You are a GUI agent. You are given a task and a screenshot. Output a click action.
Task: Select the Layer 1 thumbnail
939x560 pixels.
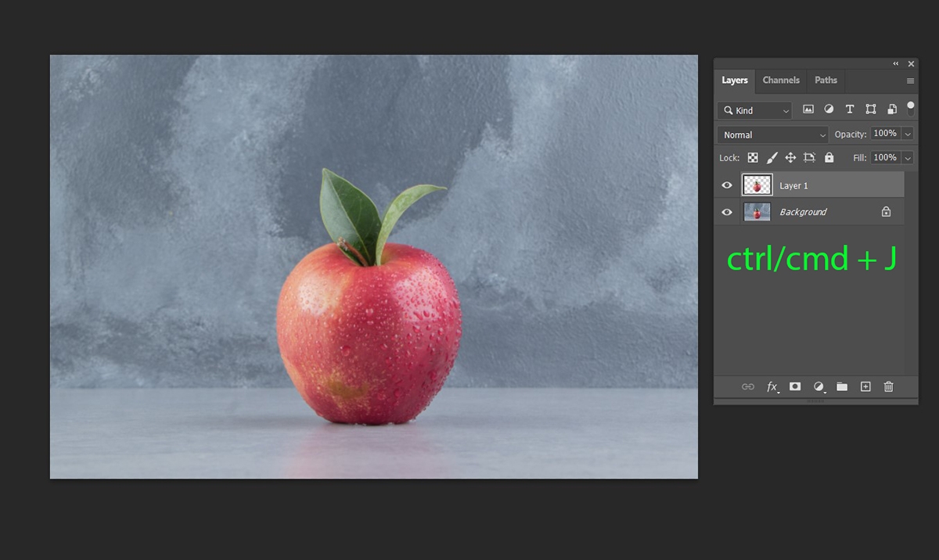pos(757,185)
